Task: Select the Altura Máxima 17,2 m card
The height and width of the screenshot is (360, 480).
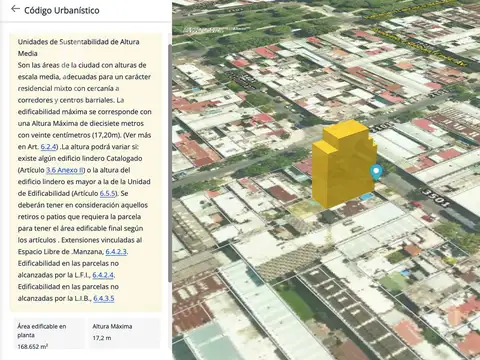Action: point(124,333)
